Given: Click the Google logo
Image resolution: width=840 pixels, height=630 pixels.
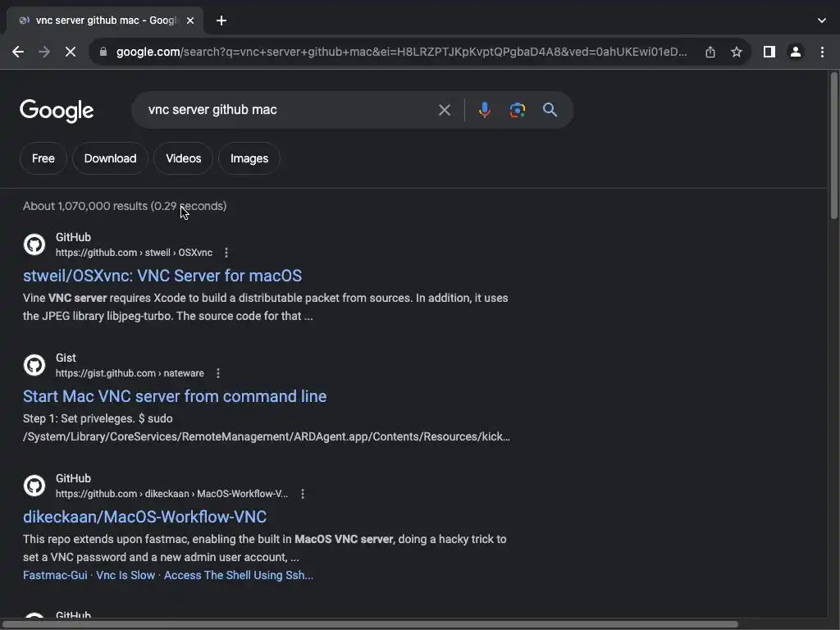Looking at the screenshot, I should pos(57,111).
